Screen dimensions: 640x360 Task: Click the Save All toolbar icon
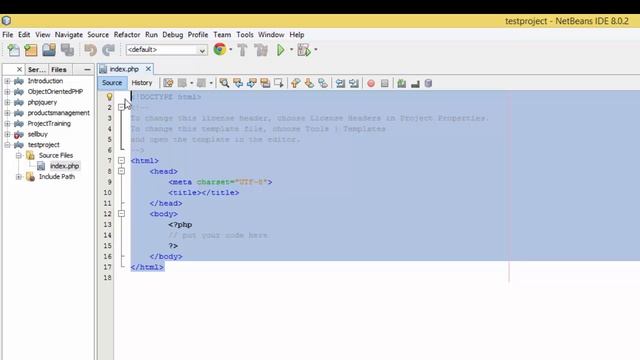click(67, 50)
